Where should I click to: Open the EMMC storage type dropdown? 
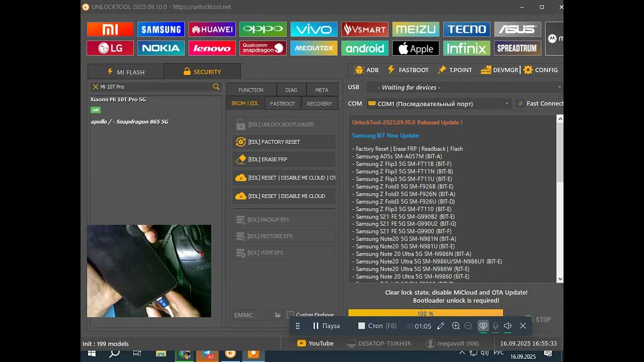(252, 315)
